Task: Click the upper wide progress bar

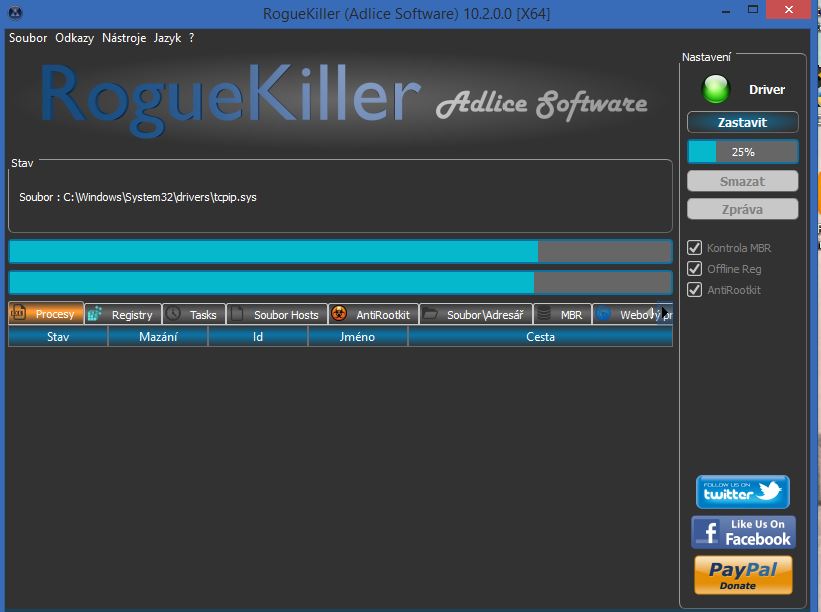Action: [340, 252]
